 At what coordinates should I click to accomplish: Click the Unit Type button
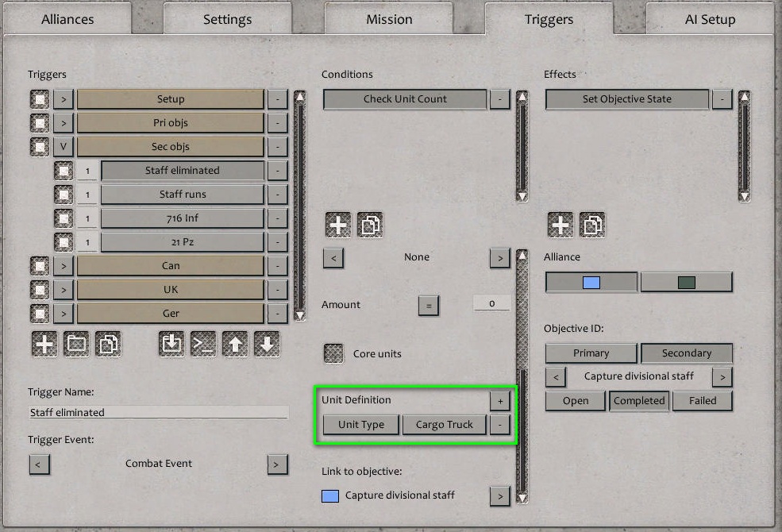click(x=361, y=425)
